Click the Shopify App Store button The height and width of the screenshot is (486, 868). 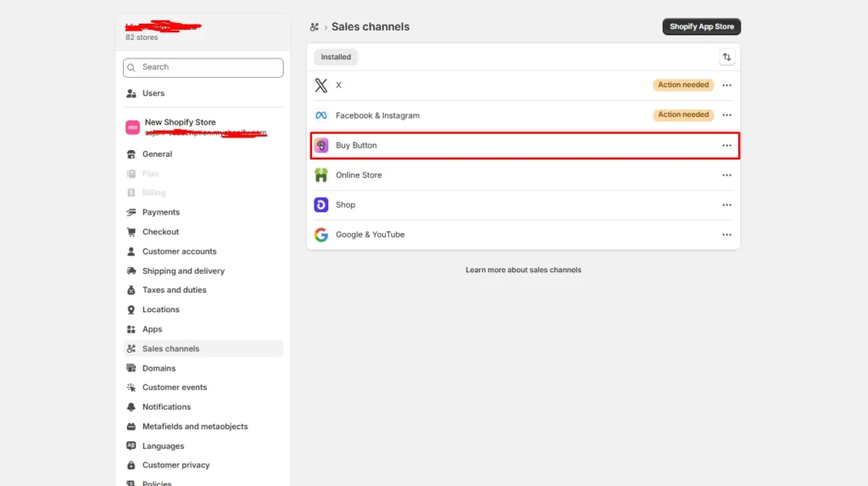(701, 26)
